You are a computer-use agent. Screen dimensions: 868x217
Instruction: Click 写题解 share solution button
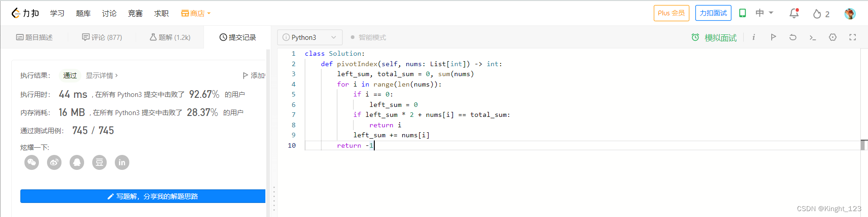click(x=143, y=196)
